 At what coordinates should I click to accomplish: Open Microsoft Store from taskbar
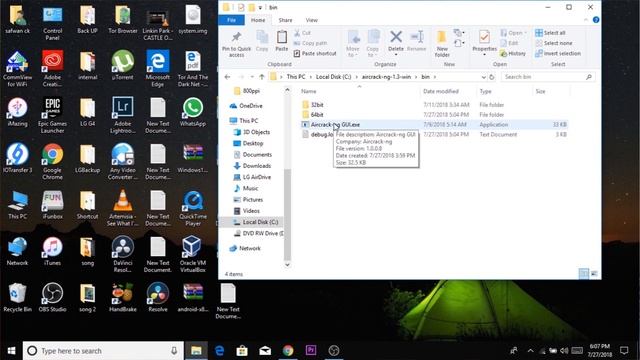pos(242,351)
